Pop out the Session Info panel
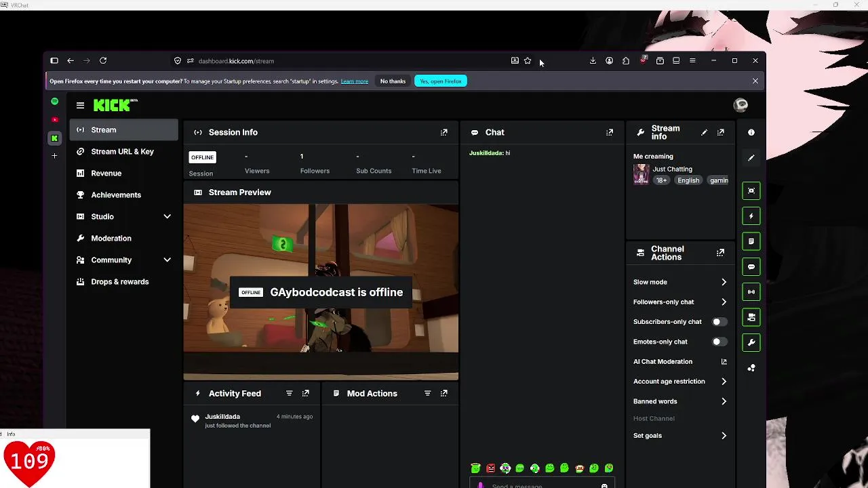Viewport: 868px width, 488px height. point(443,132)
